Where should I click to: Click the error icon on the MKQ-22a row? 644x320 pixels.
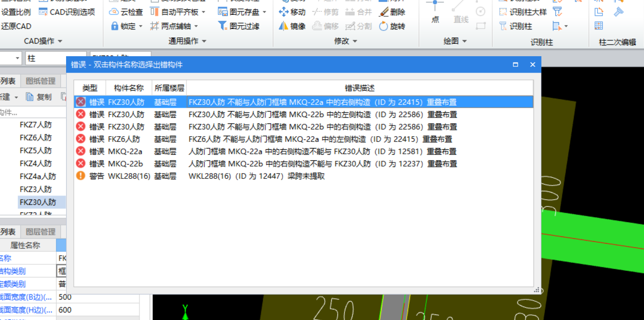pyautogui.click(x=81, y=151)
